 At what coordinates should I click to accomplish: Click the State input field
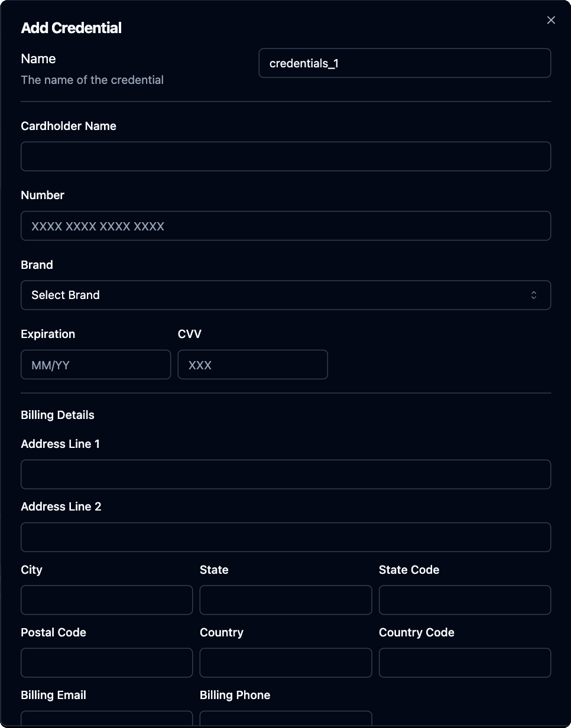pyautogui.click(x=286, y=600)
